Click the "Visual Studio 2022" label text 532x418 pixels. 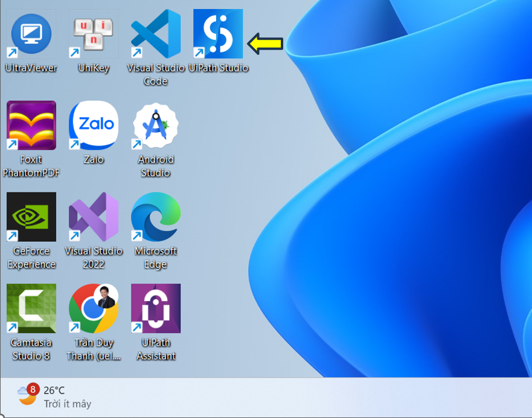94,258
